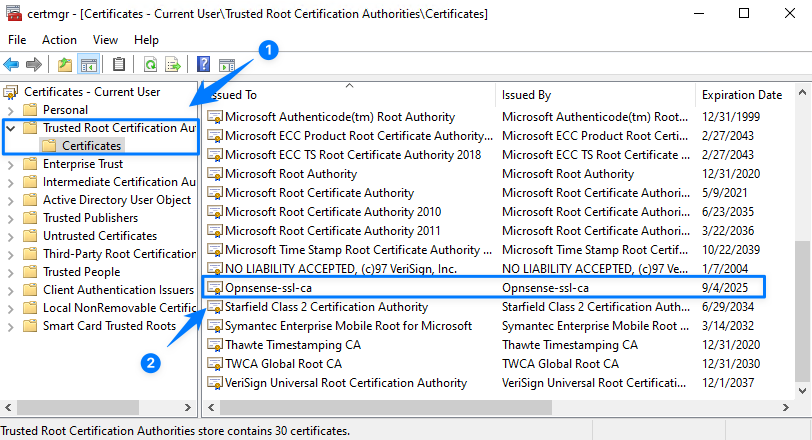Click the Thawte Timestamping CA certificate icon
This screenshot has height=440, width=812.
[x=215, y=345]
